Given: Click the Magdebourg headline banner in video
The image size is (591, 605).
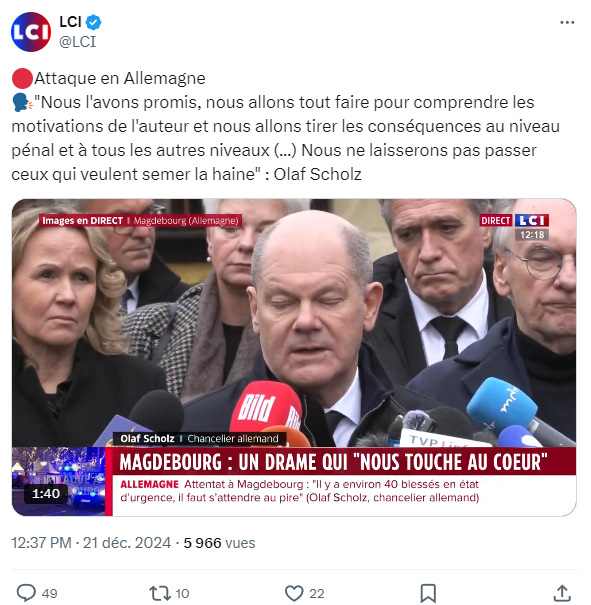Looking at the screenshot, I should [333, 461].
